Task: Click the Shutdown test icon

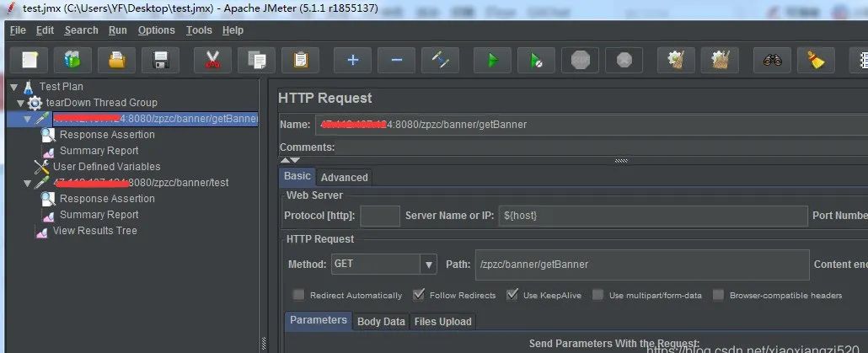Action: (624, 60)
